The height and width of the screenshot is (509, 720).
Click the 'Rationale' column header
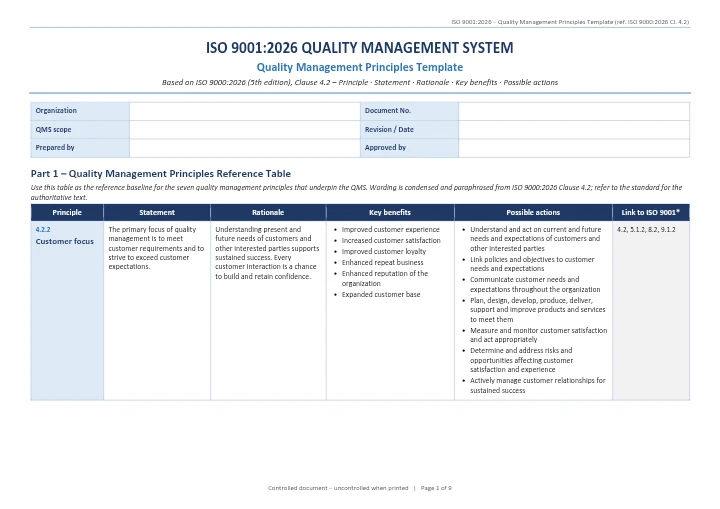268,213
